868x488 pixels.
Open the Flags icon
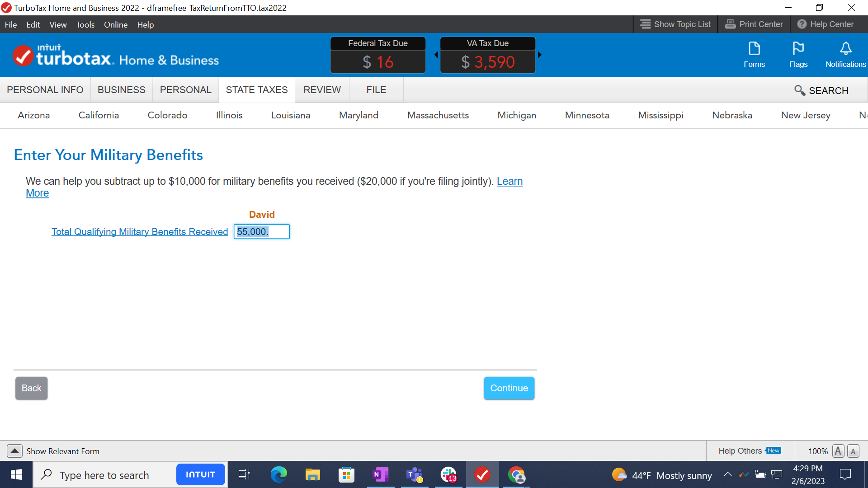798,55
